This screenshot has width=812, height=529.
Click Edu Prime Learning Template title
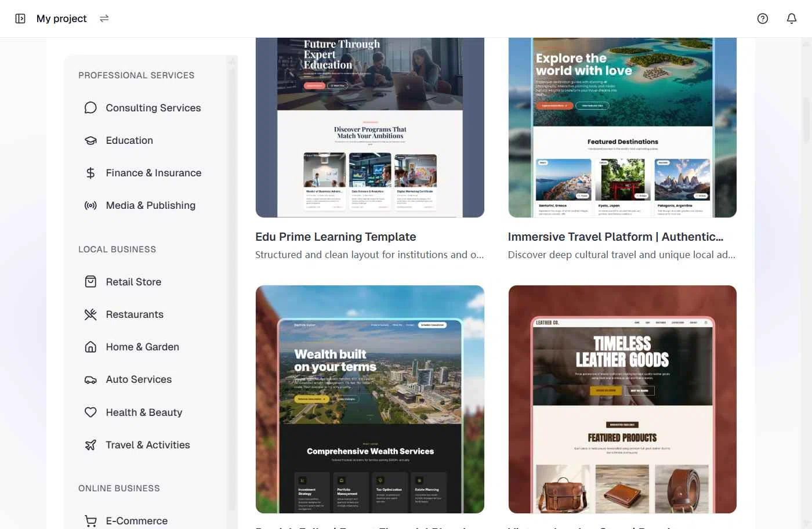click(x=336, y=237)
